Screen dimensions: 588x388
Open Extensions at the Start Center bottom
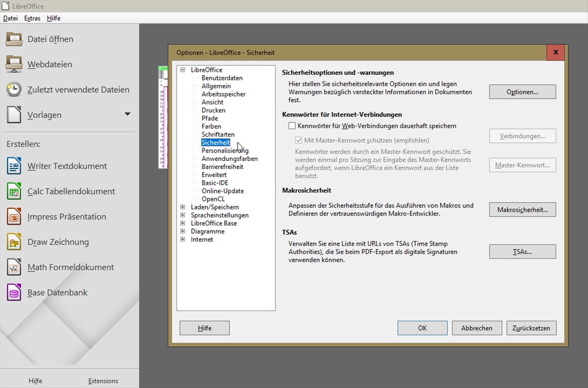coord(103,381)
